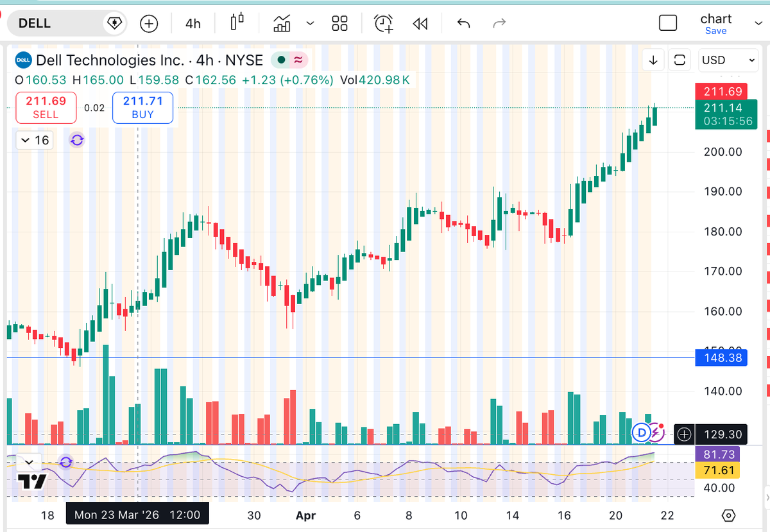Screen dimensions: 770x532
Task: Click the rounded sync icon beside USD
Action: 679,60
